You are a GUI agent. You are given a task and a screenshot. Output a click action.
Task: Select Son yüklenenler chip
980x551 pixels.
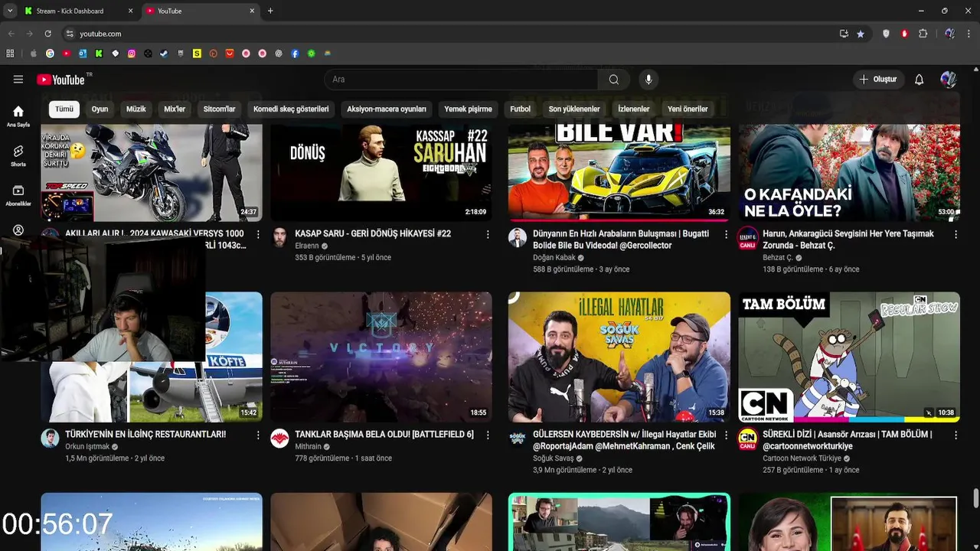(574, 109)
